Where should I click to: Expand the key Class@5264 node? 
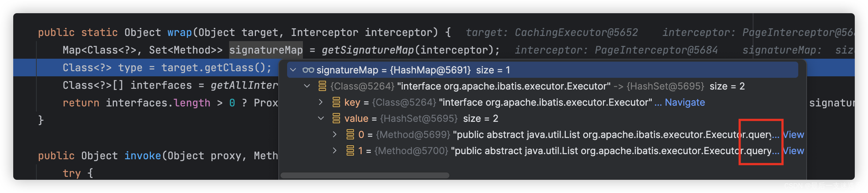click(321, 102)
